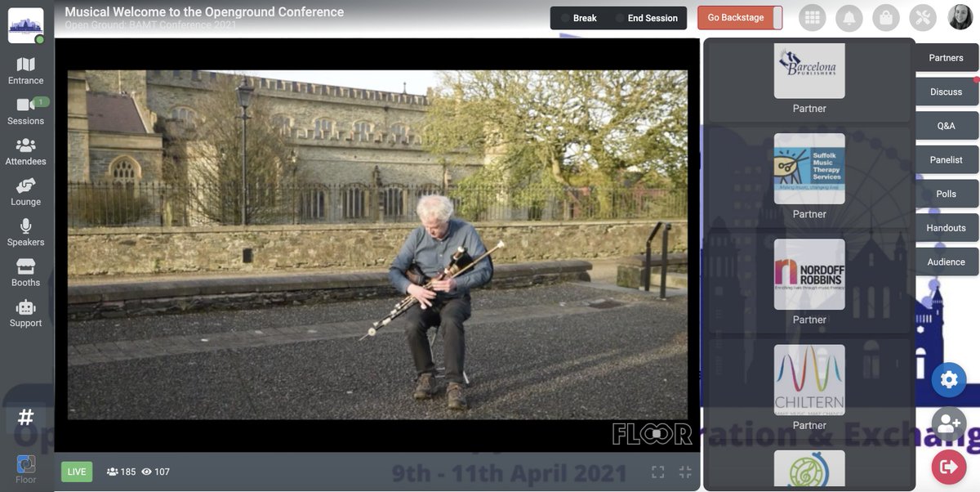
Task: Toggle the Break switch
Action: point(578,18)
